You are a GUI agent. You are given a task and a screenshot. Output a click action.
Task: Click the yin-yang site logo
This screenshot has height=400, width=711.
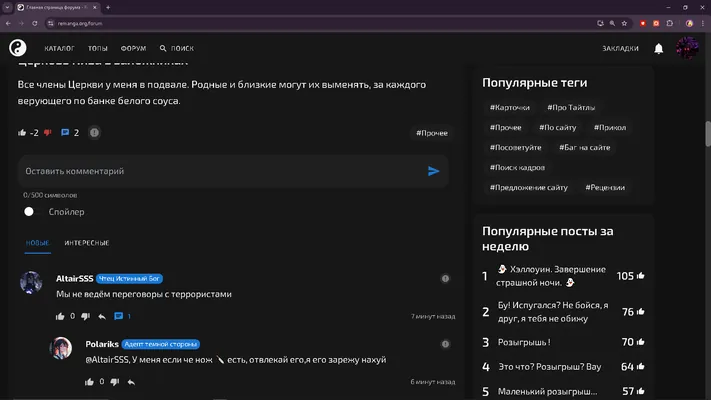(x=18, y=48)
